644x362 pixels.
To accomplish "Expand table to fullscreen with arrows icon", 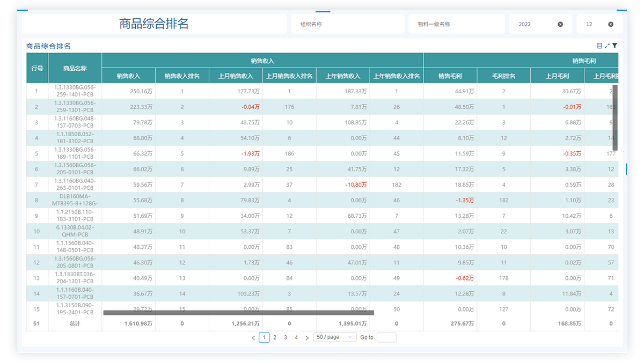I will pos(607,46).
